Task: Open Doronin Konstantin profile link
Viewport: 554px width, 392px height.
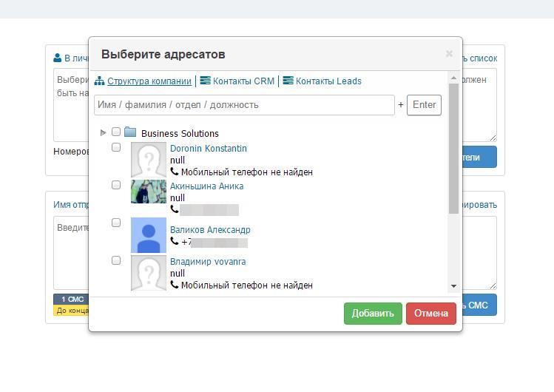Action: pyautogui.click(x=209, y=149)
